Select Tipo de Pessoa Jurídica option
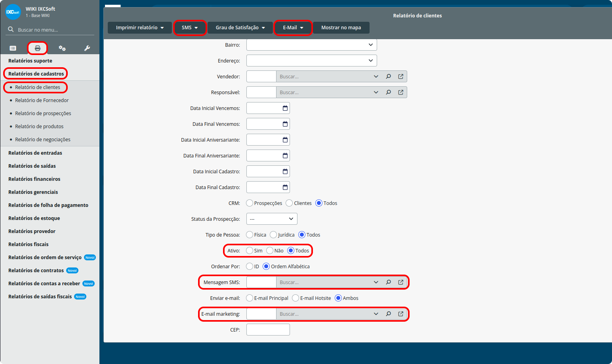 273,235
